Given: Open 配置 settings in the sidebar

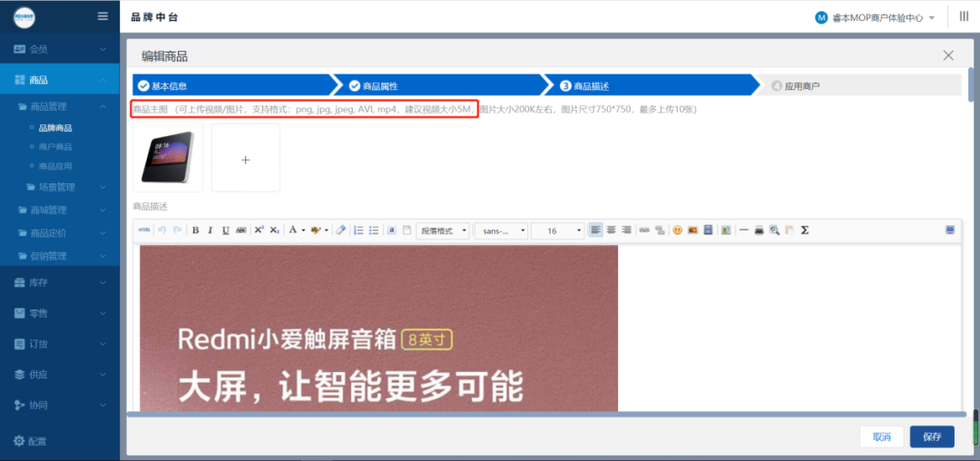Looking at the screenshot, I should coord(30,441).
